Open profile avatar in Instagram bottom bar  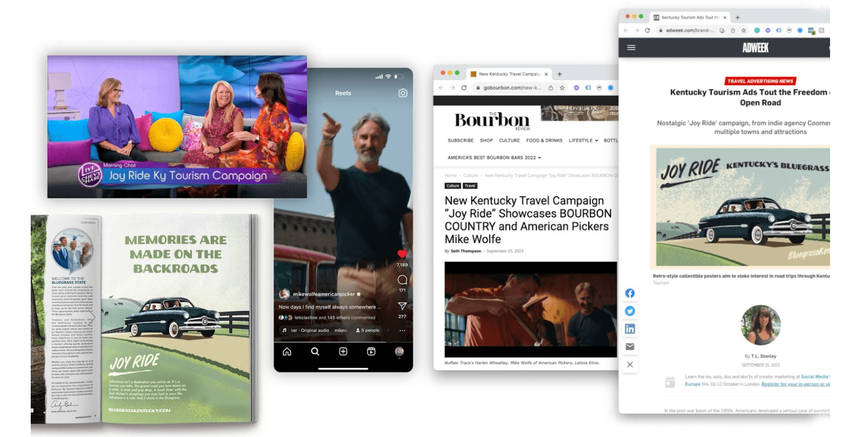pos(399,351)
